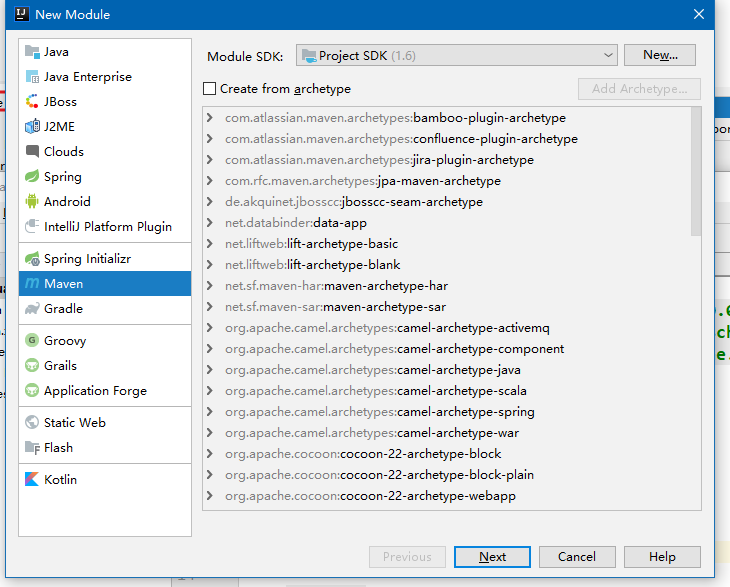Select the J2ME mobile icon
Image resolution: width=730 pixels, height=587 pixels.
pos(32,127)
